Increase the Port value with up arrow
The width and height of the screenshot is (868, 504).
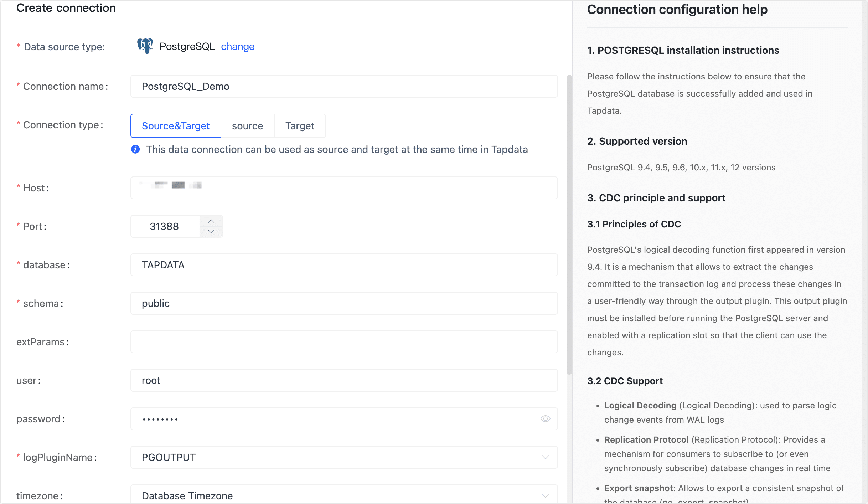tap(211, 221)
